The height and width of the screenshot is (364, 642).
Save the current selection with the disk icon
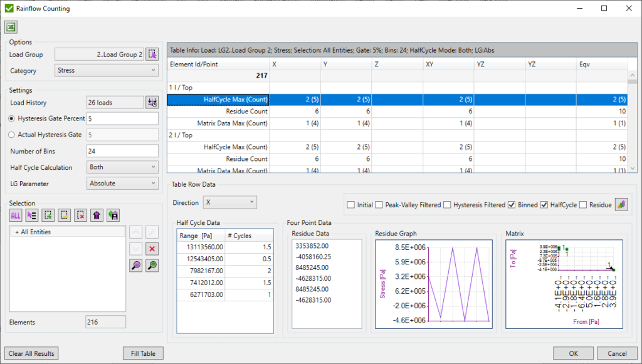tap(114, 216)
